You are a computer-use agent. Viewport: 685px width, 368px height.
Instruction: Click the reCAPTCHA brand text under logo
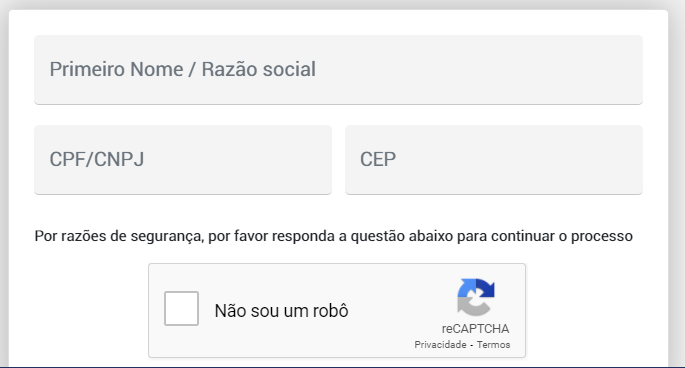pos(475,329)
